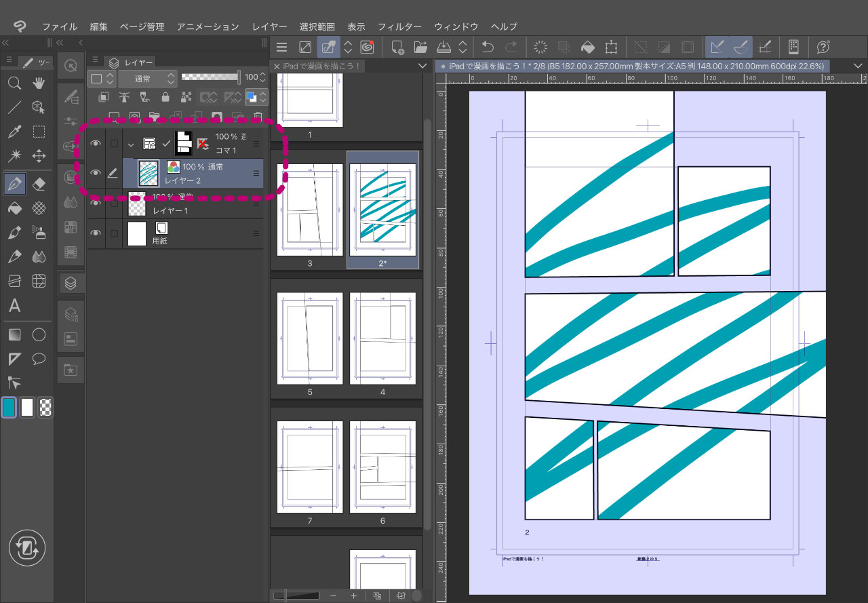Collapse the コマ 1 frame folder
This screenshot has width=868, height=603.
coord(131,144)
